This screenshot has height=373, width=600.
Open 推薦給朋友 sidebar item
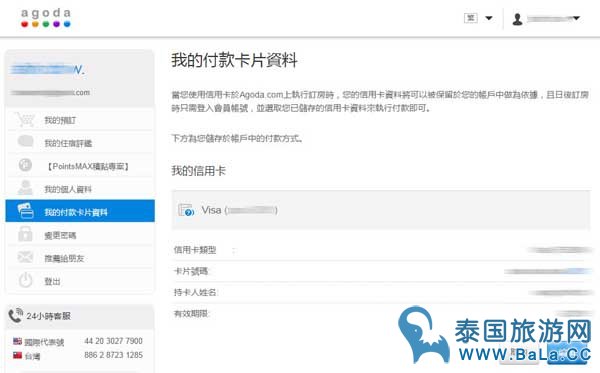pyautogui.click(x=80, y=258)
